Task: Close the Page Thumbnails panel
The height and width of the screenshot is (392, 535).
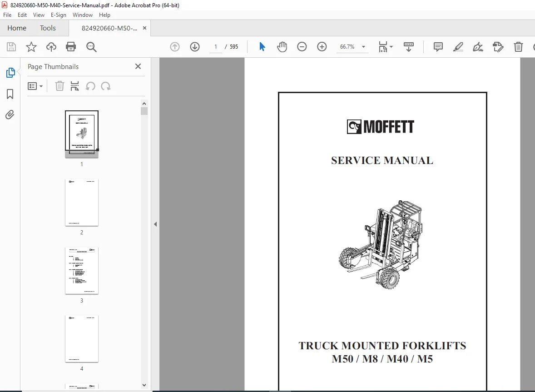Action: (x=138, y=66)
